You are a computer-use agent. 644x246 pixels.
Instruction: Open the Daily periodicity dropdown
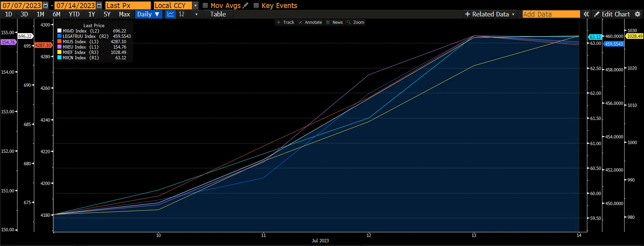(x=149, y=14)
